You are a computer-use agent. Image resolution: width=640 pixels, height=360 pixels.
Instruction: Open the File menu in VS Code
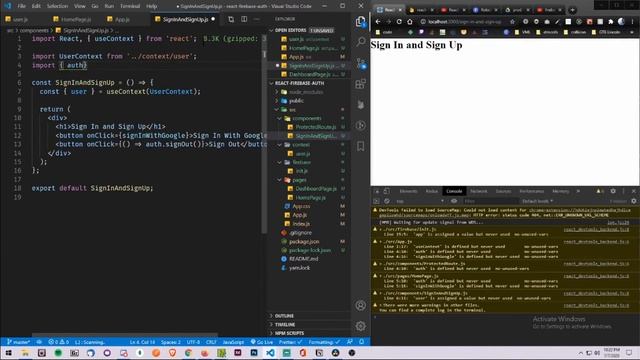(22, 6)
